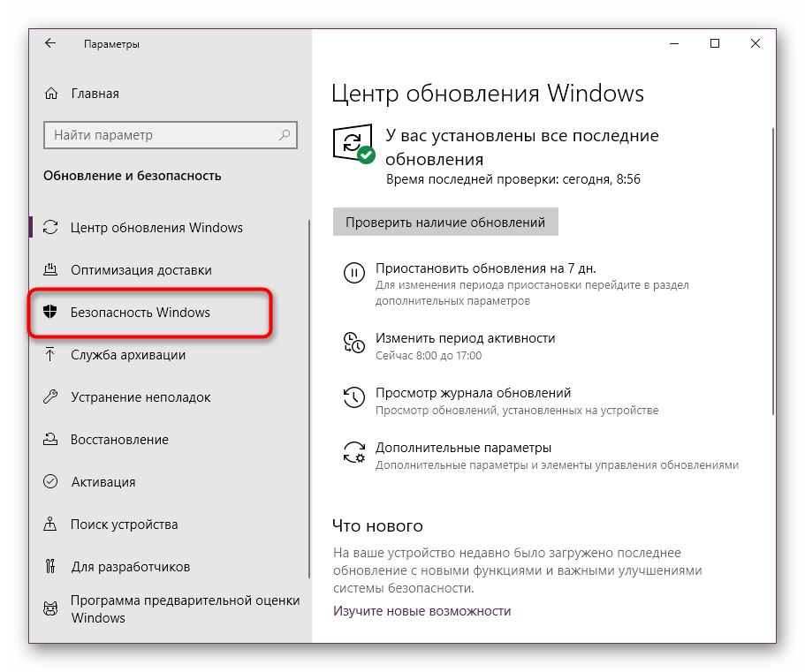Minimize the Параметры window
Screen dimensions: 805x672
[x=674, y=43]
